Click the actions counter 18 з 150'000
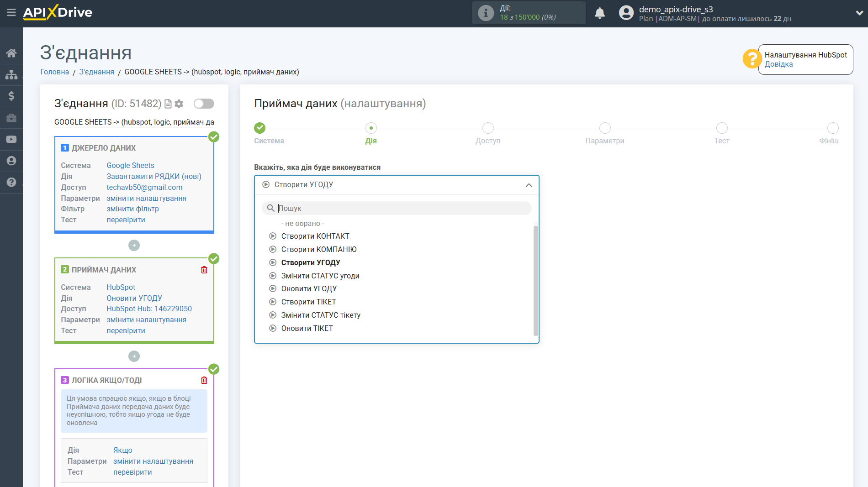868x487 pixels. [528, 17]
